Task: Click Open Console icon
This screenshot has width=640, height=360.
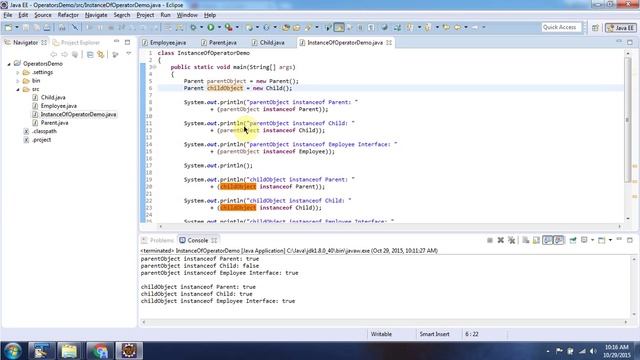Action: click(602, 240)
